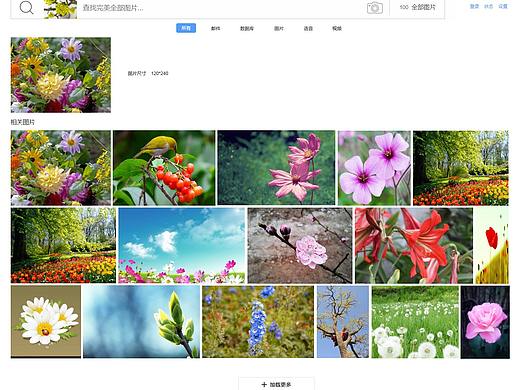
Task: Open tulip garden thumbnail beside purple-pink flowers
Action: [461, 168]
